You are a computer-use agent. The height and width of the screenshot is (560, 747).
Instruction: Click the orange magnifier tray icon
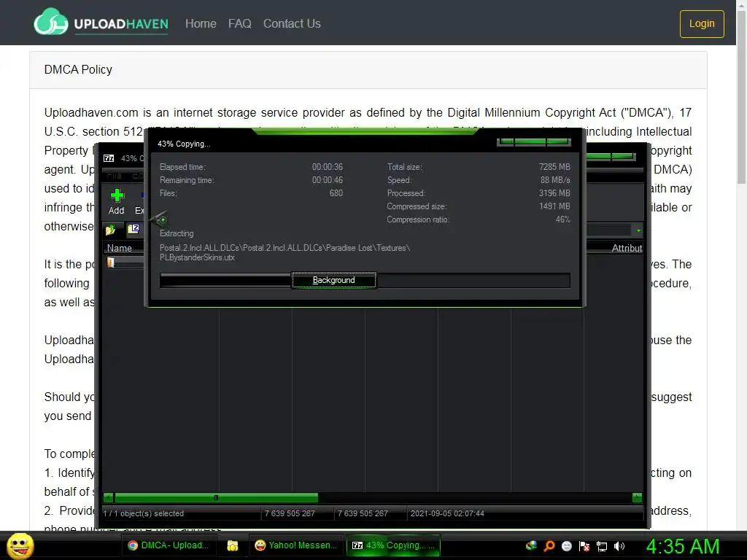549,545
